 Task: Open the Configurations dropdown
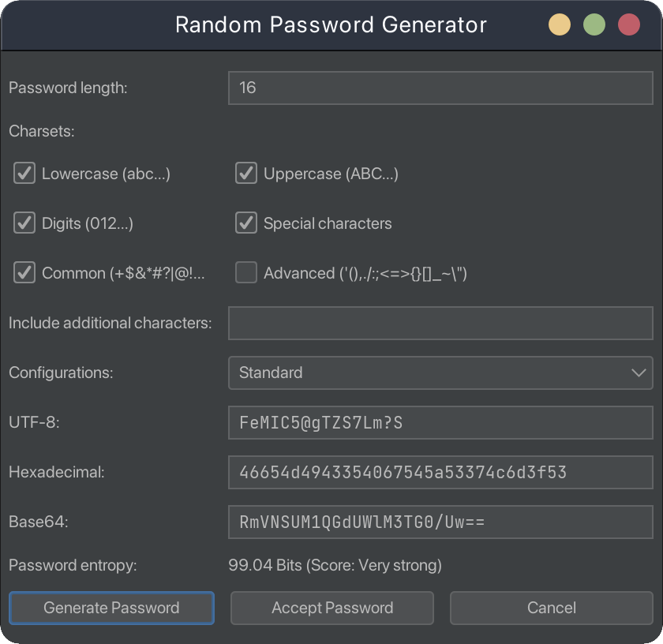pos(440,373)
